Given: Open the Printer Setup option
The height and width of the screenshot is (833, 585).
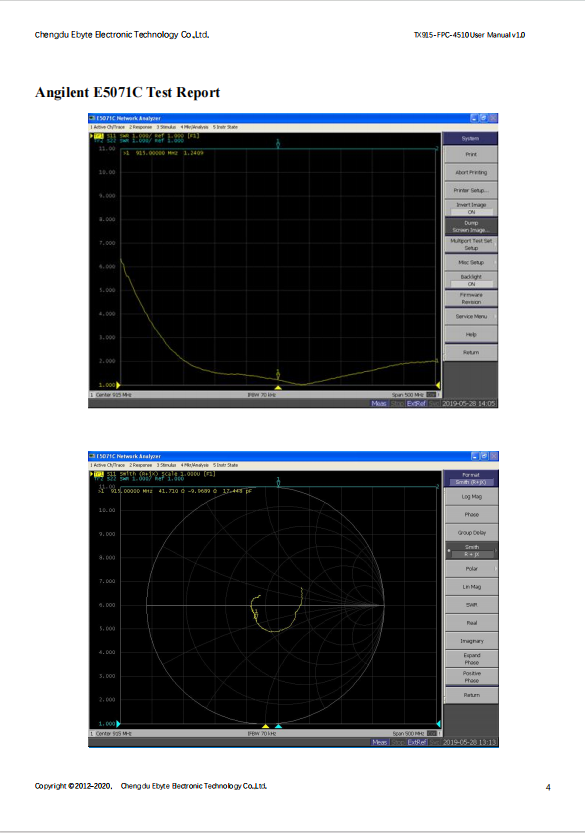Looking at the screenshot, I should coord(471,190).
